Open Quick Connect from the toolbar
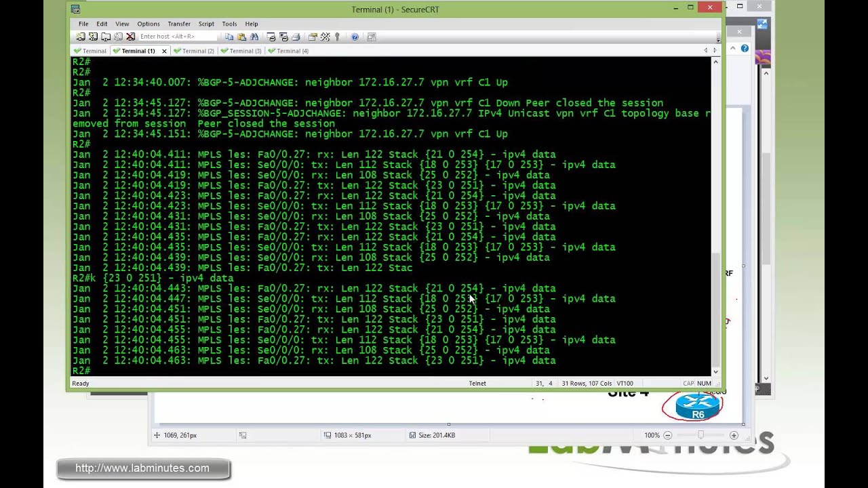The height and width of the screenshot is (488, 868). pyautogui.click(x=93, y=37)
